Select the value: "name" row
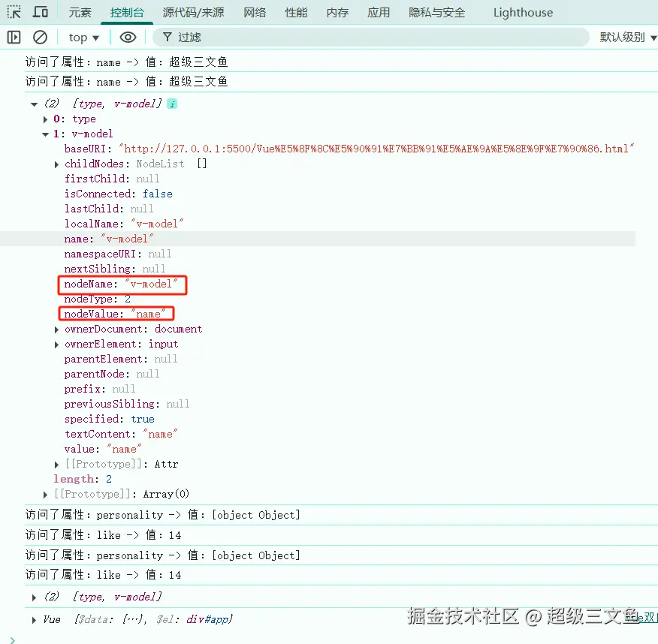Screen dimensions: 658x644 [103, 450]
